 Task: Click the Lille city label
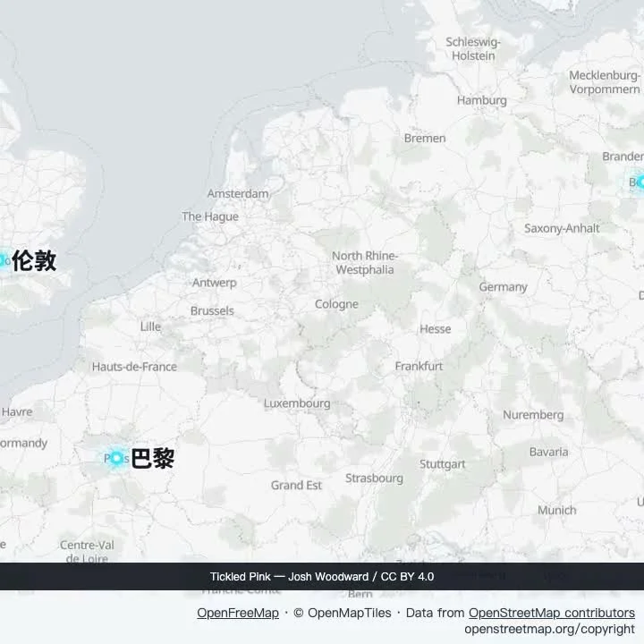coord(150,326)
